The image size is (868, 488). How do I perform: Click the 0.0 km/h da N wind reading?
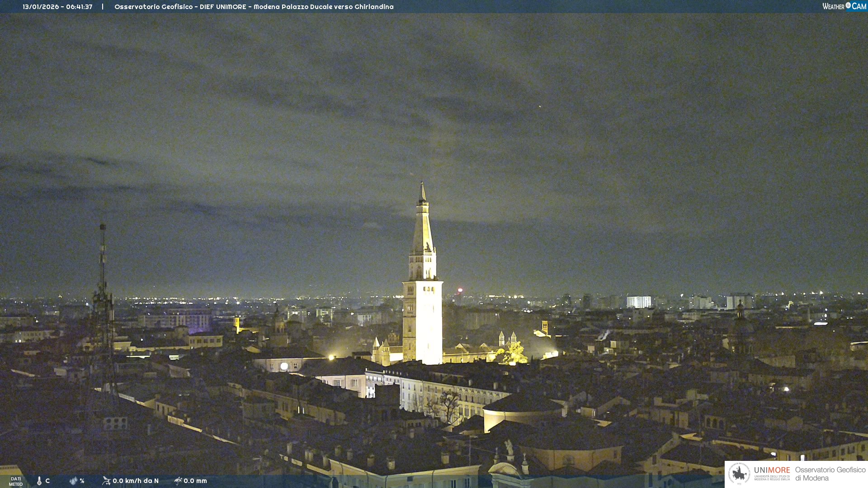click(x=136, y=481)
